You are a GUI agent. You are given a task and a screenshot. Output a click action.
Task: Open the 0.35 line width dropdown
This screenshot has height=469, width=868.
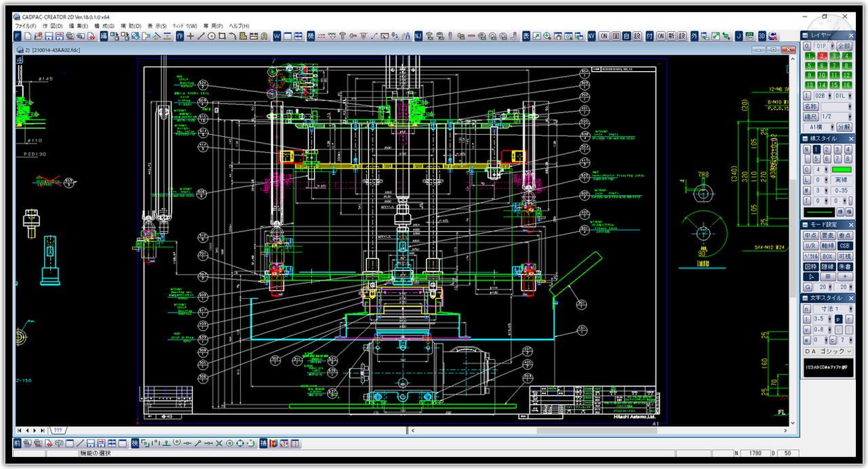pos(842,190)
